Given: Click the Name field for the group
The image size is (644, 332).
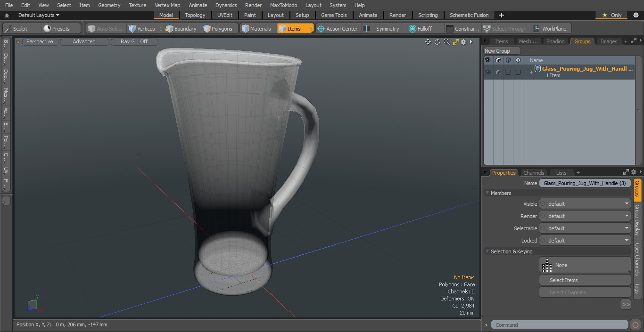Looking at the screenshot, I should pyautogui.click(x=585, y=183).
